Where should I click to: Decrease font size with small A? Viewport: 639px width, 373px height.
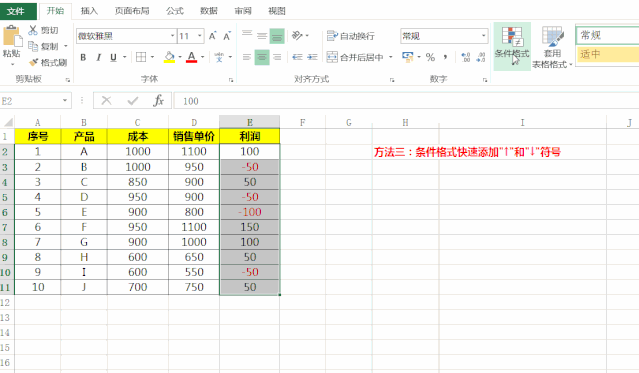click(x=227, y=36)
